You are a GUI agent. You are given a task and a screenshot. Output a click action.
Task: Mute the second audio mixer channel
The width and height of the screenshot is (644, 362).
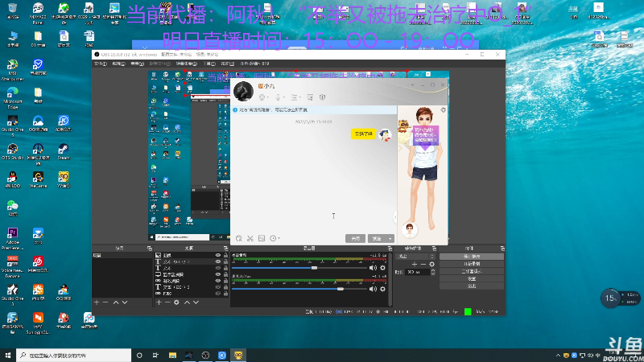(x=373, y=289)
